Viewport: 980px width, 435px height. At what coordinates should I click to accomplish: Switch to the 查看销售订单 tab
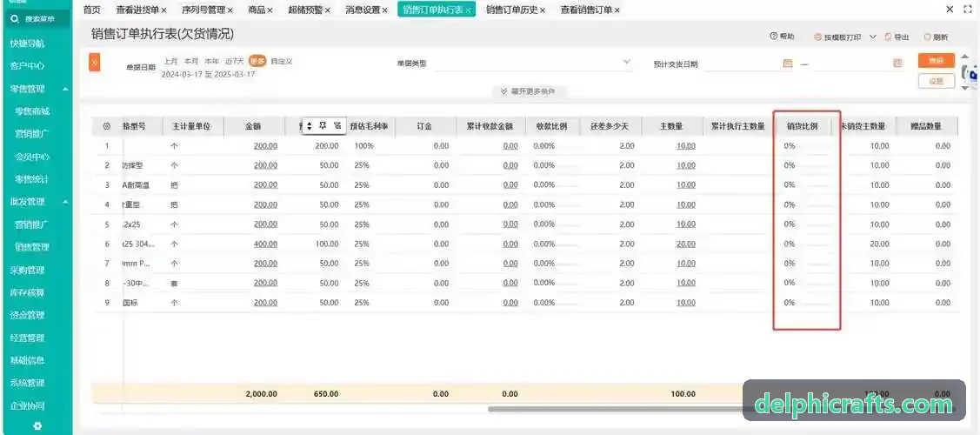click(x=586, y=10)
